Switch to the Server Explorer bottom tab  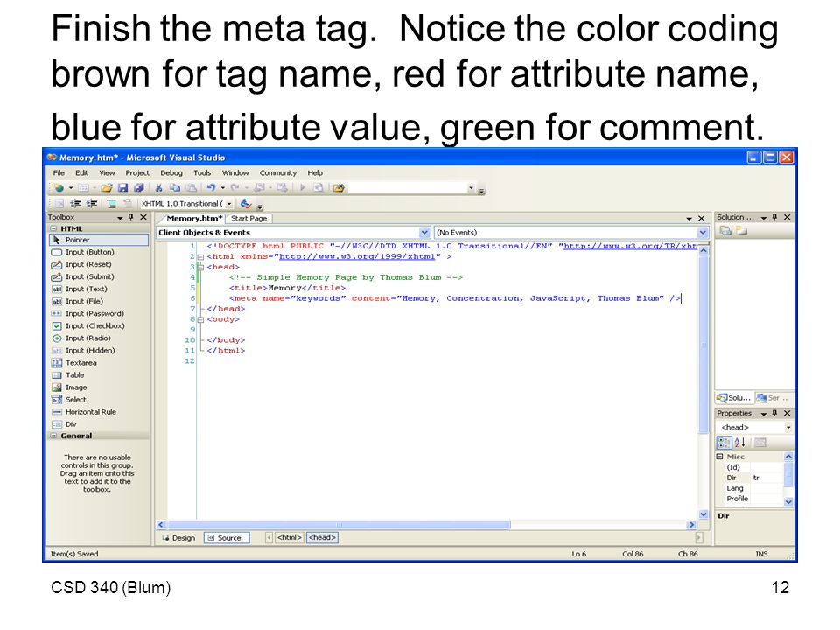tap(773, 398)
